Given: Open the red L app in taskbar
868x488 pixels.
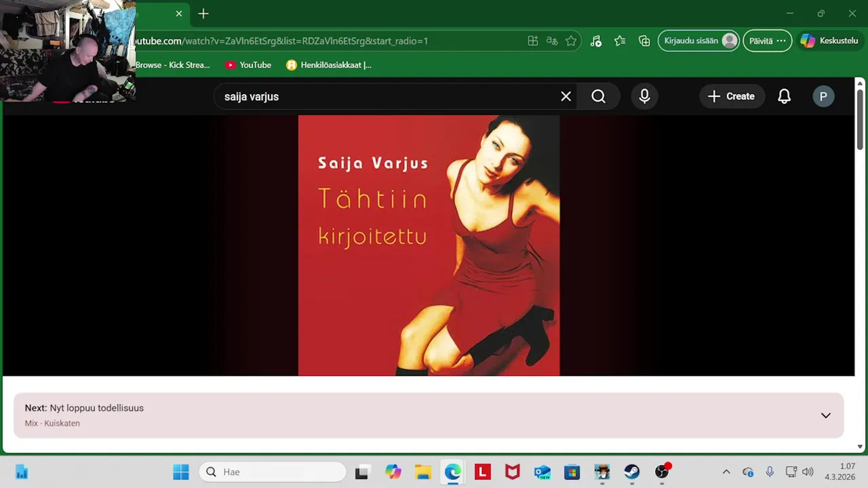Looking at the screenshot, I should 483,472.
